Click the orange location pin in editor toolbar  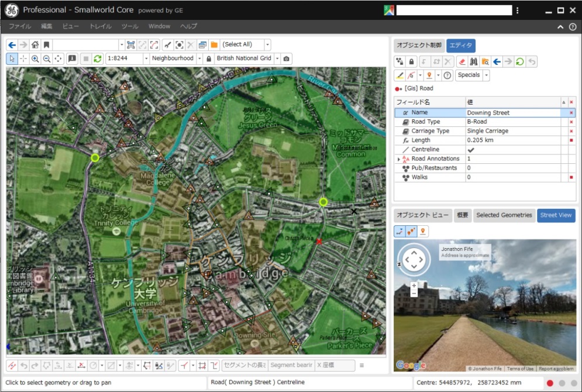coord(429,75)
